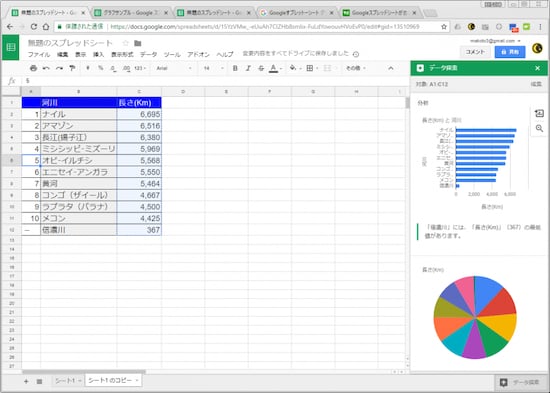Toggle bold formatting

[235, 68]
